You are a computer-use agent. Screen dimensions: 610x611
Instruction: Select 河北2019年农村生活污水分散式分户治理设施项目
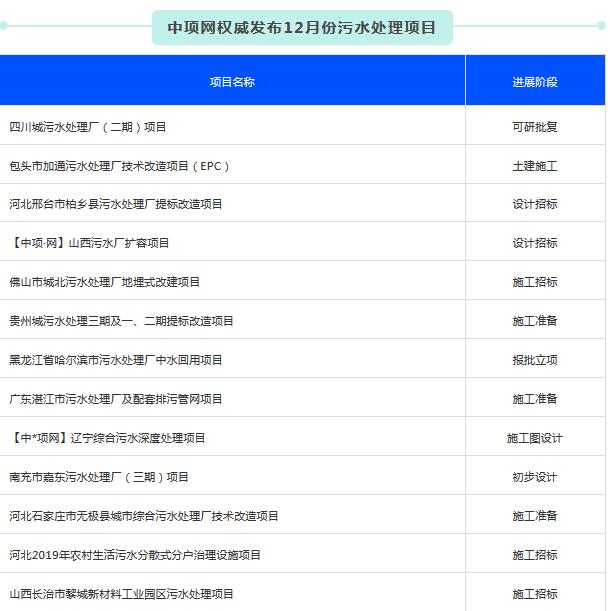point(135,555)
